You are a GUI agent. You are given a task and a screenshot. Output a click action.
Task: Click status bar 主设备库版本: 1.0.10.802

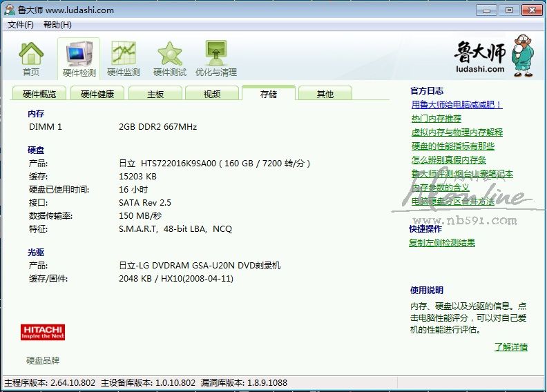coord(148,383)
